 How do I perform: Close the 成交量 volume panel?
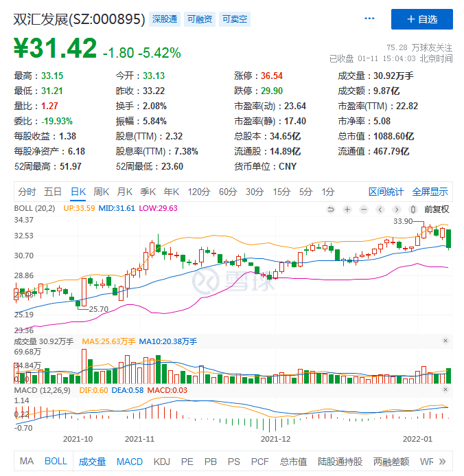pyautogui.click(x=445, y=341)
